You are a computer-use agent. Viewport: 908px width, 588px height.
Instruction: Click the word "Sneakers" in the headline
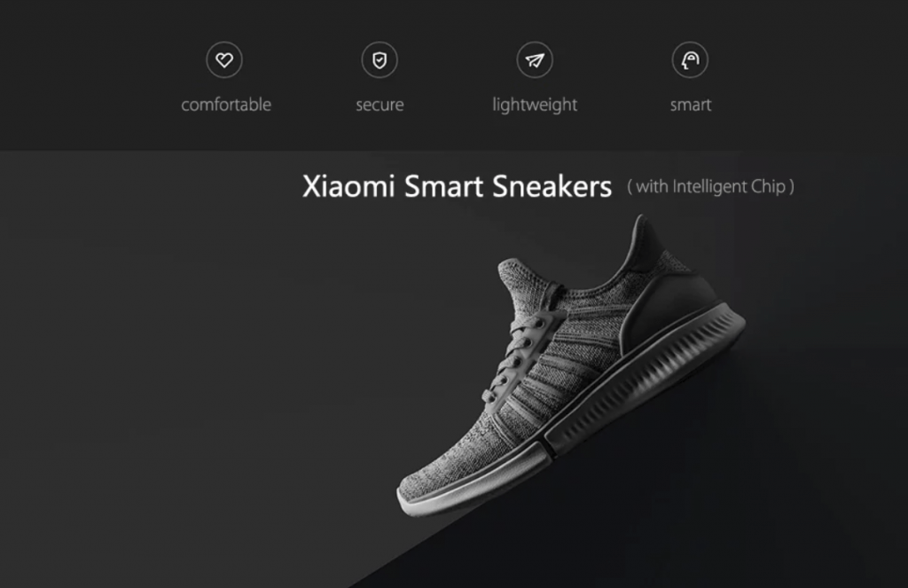click(552, 186)
